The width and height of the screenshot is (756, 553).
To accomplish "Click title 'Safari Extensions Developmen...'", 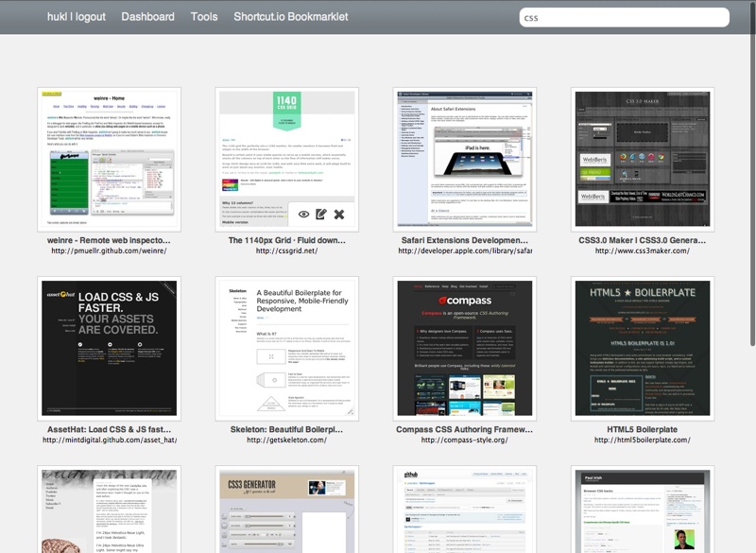I will click(465, 240).
